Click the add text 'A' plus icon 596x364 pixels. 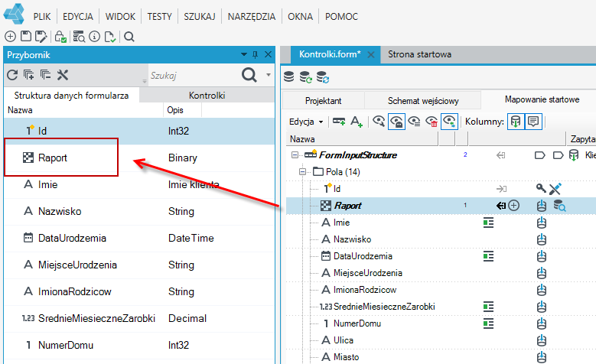click(x=357, y=122)
